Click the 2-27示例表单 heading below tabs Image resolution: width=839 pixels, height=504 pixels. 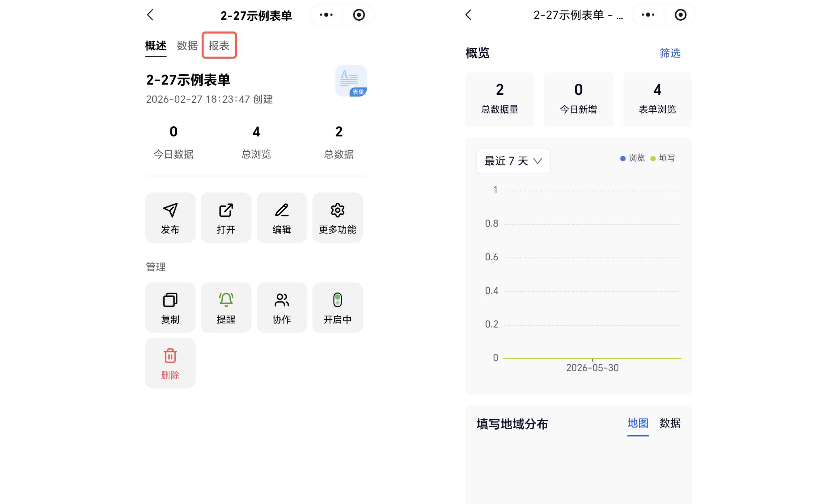[188, 80]
